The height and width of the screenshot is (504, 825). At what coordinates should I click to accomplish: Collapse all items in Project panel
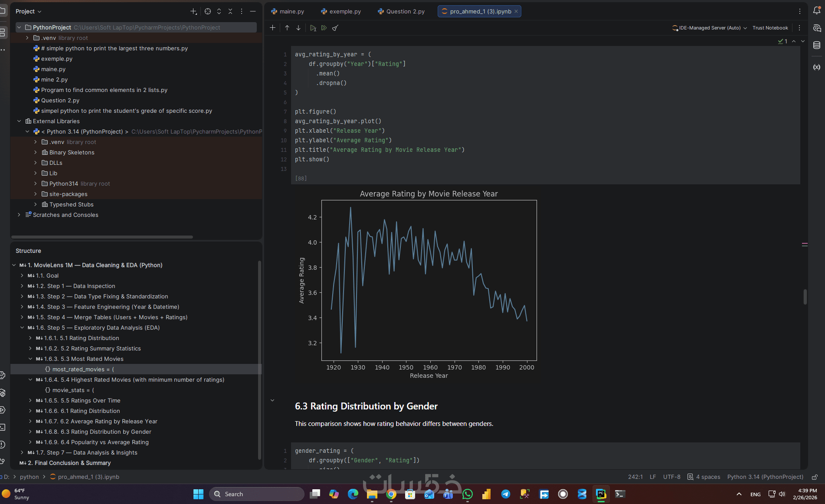230,11
